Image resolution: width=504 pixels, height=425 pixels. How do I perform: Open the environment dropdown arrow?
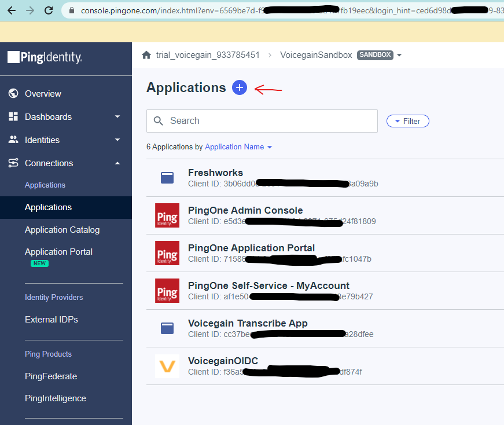tap(399, 55)
